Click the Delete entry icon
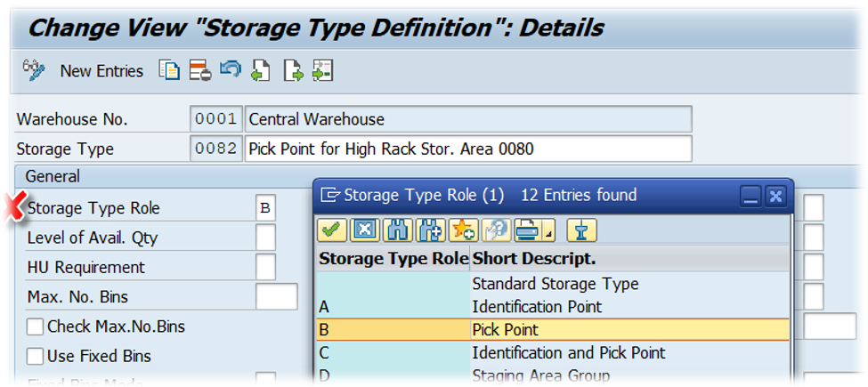The image size is (868, 387). (x=199, y=71)
